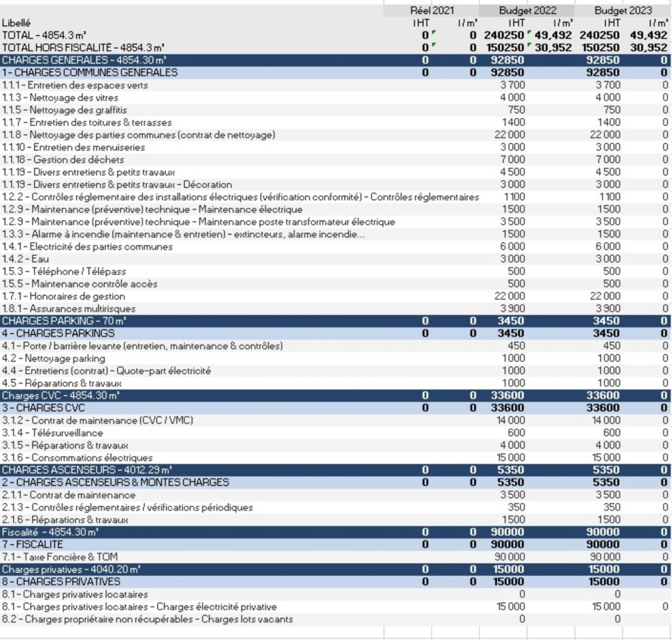
Task: Select the Charges CVC section label
Action: point(60,396)
